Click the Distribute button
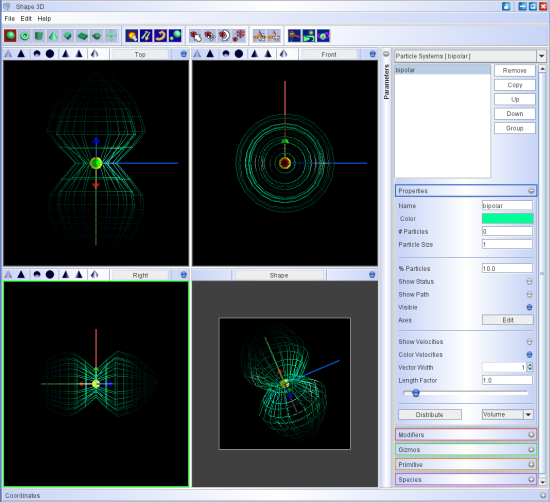This screenshot has height=502, width=550. pyautogui.click(x=430, y=415)
